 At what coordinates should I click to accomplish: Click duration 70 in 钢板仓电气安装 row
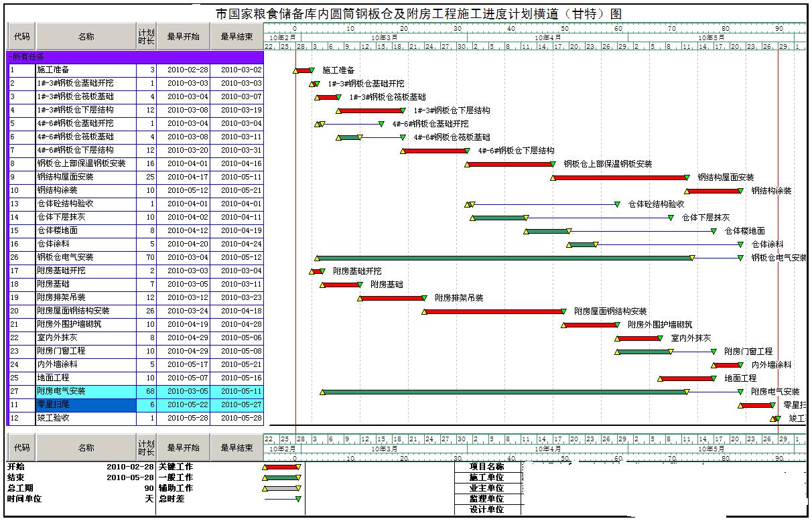(x=146, y=257)
